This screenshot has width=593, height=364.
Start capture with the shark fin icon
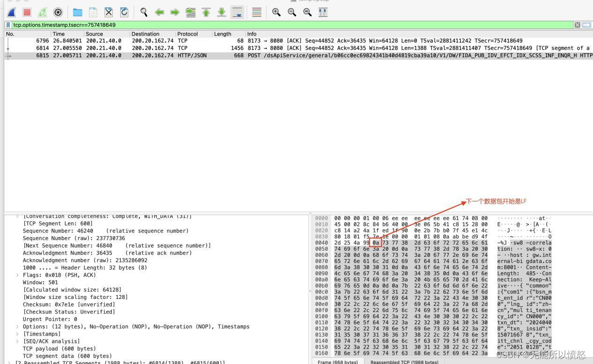(12, 13)
